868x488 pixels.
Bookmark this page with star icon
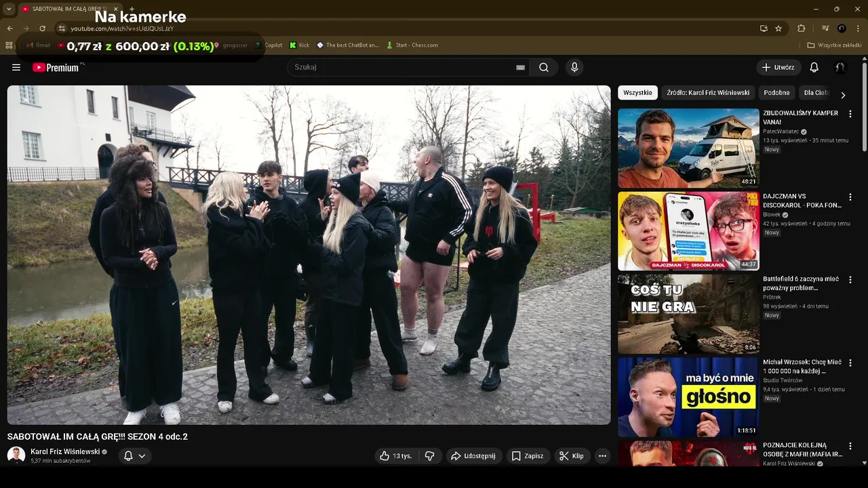tap(778, 28)
